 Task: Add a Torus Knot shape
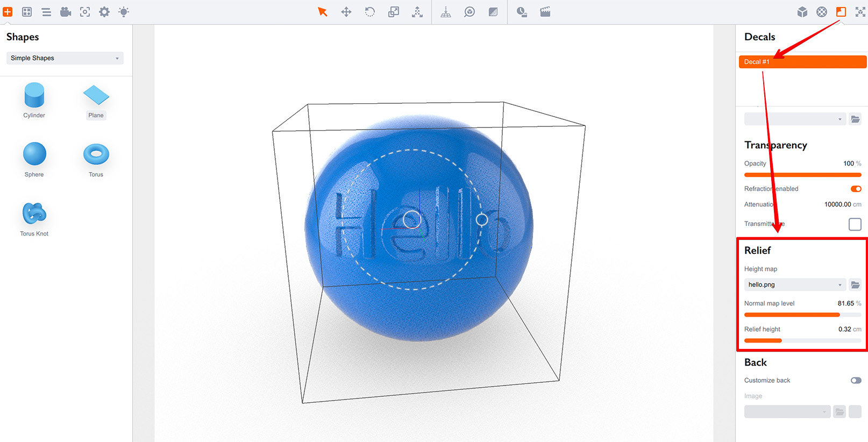point(34,219)
